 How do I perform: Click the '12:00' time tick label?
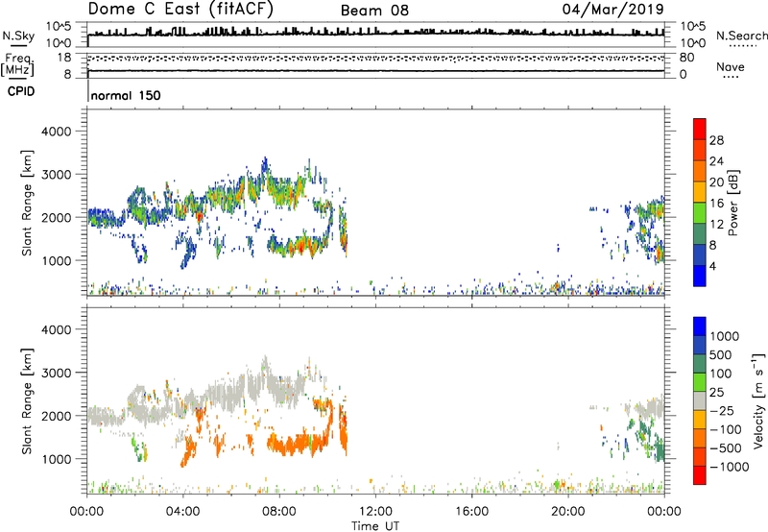(x=375, y=512)
